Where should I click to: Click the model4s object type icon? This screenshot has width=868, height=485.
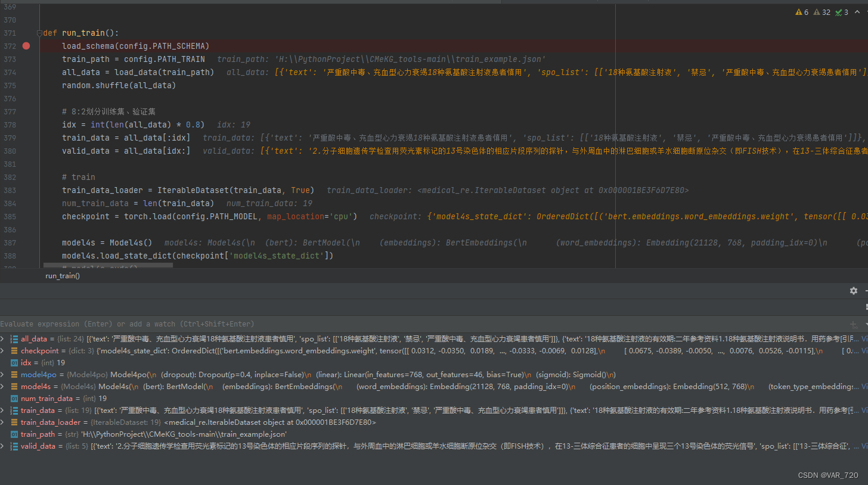pos(14,387)
